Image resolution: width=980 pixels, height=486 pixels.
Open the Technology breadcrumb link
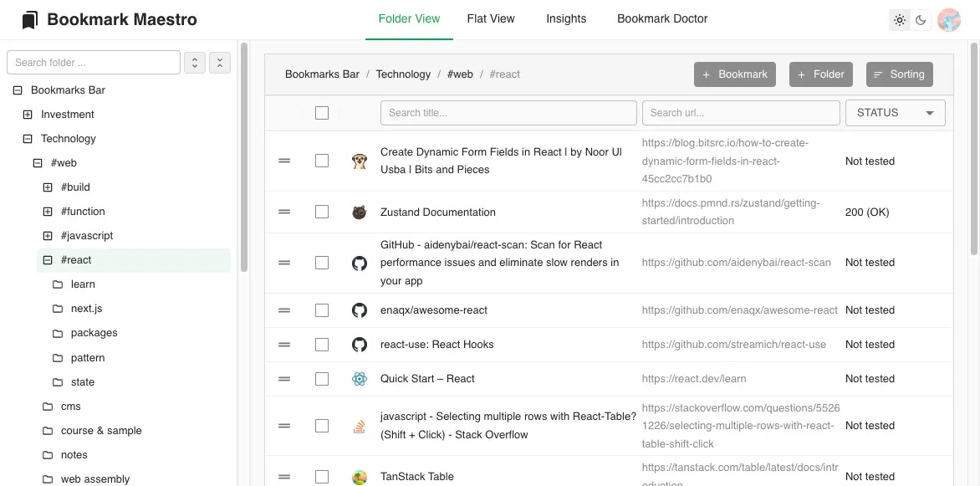pos(403,74)
